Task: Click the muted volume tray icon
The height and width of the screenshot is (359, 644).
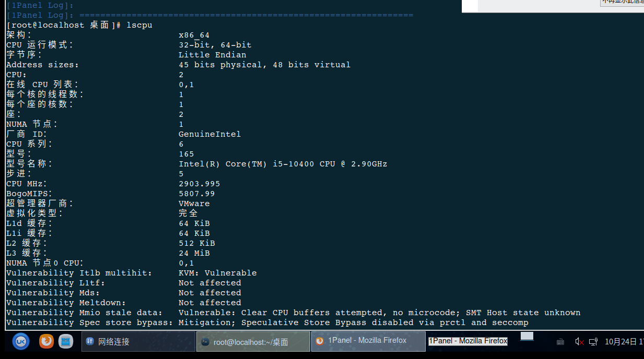Action: [x=579, y=342]
